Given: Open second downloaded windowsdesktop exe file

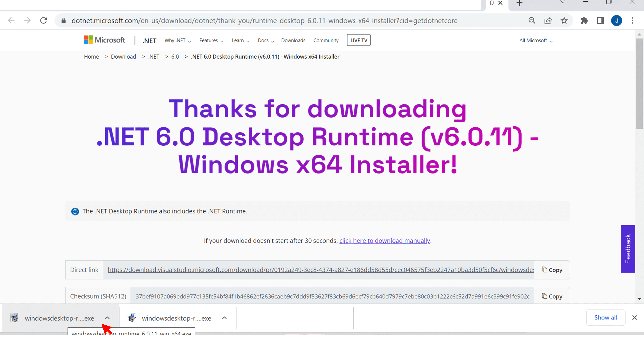Looking at the screenshot, I should (176, 318).
